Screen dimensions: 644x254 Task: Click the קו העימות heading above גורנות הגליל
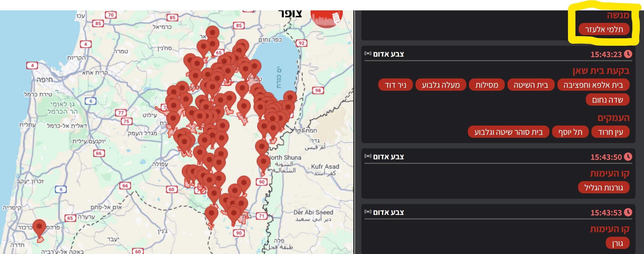[610, 173]
